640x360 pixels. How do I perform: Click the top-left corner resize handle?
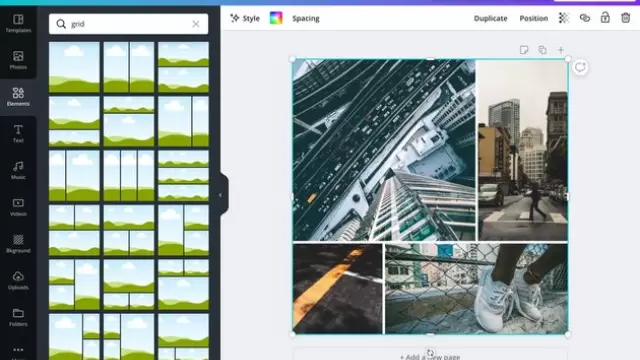(x=292, y=59)
